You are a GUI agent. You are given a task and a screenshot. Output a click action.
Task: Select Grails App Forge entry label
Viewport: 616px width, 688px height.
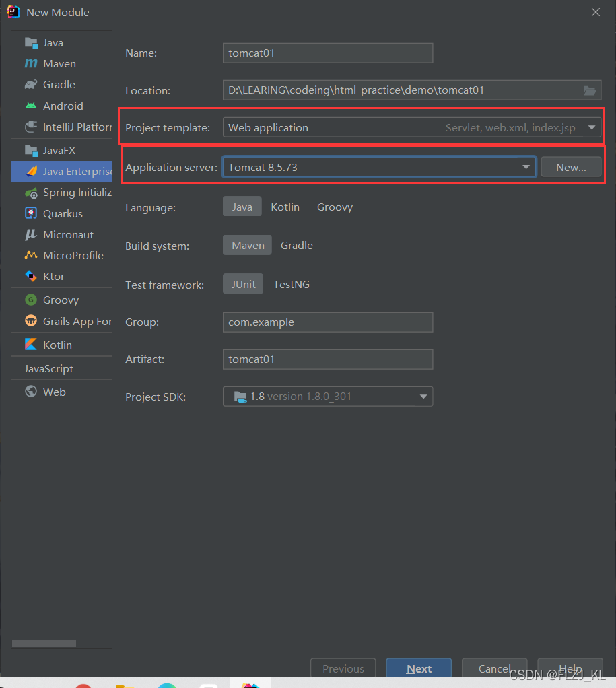click(x=77, y=321)
